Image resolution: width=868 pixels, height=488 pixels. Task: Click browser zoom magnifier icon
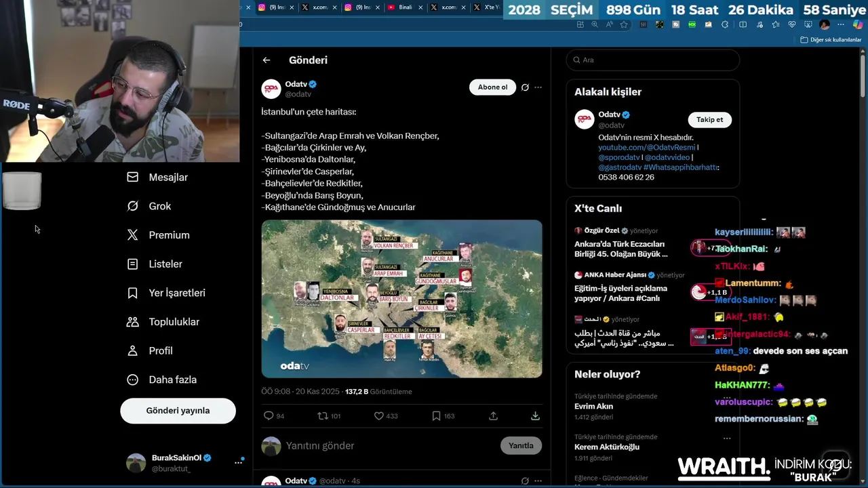595,24
